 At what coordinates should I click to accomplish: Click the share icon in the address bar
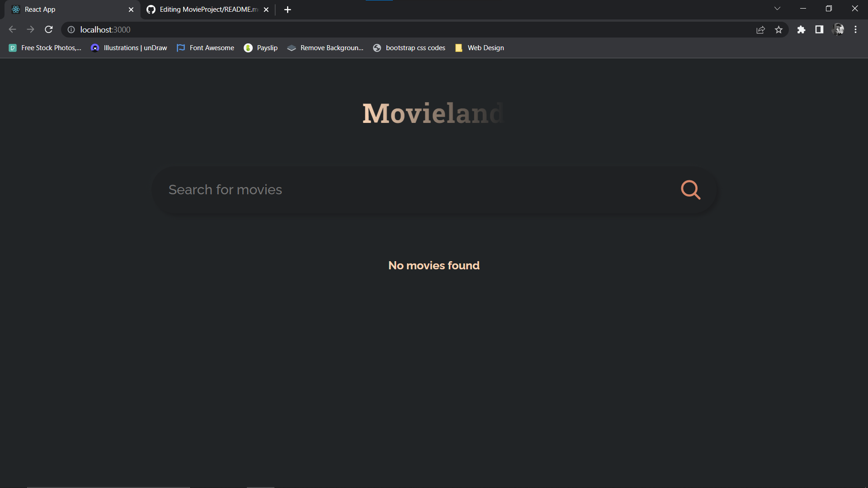[x=761, y=29]
